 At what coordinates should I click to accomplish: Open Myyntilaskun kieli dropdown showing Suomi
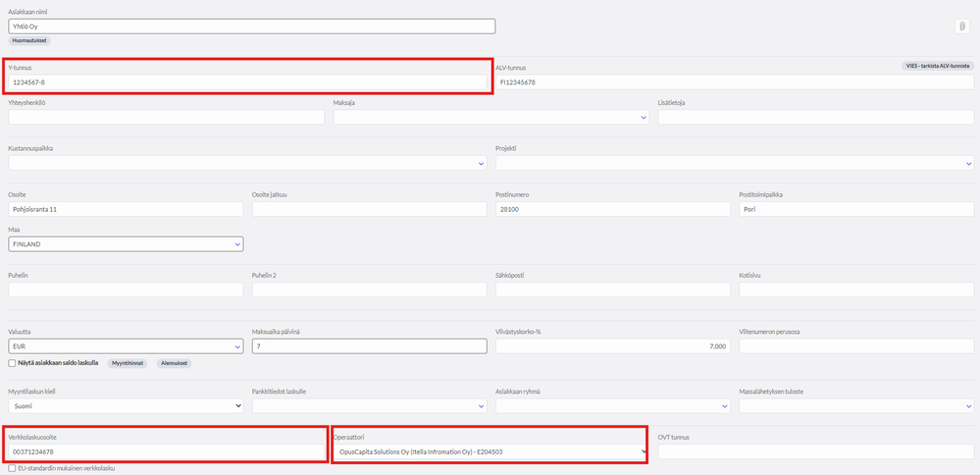(127, 405)
